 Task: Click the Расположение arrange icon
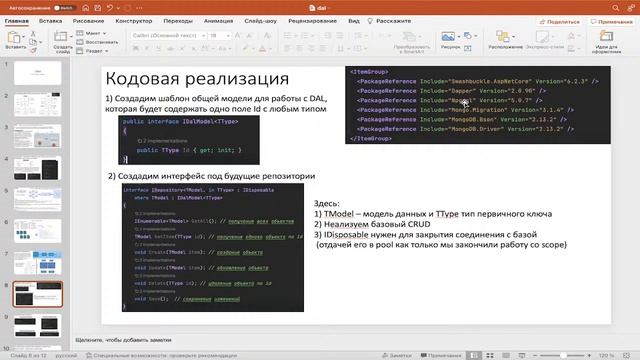click(503, 37)
